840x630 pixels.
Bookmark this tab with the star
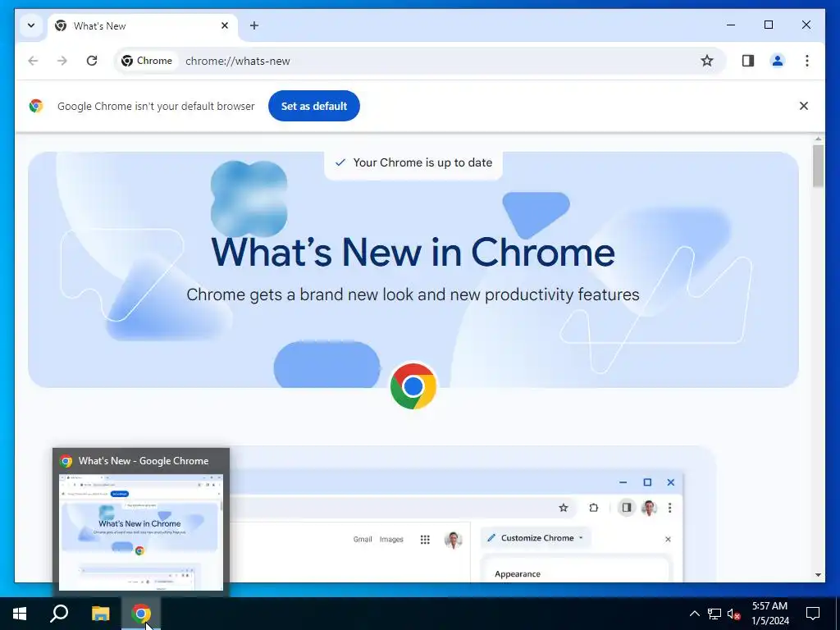point(706,61)
